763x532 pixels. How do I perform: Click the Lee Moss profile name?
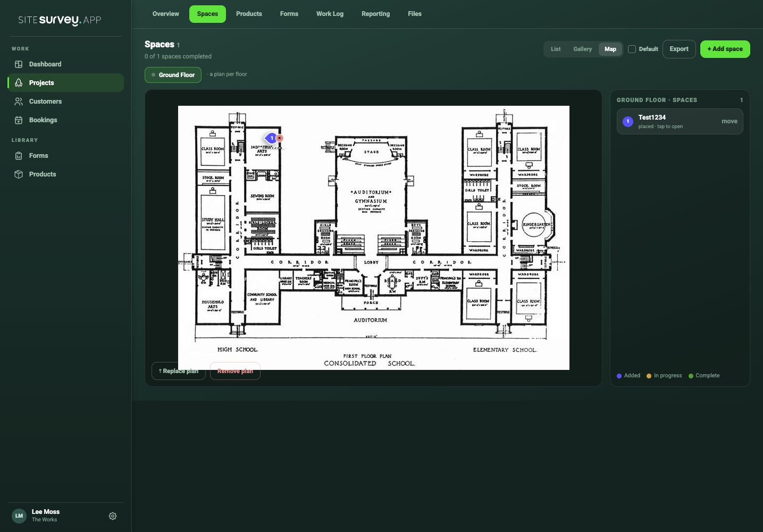(46, 512)
